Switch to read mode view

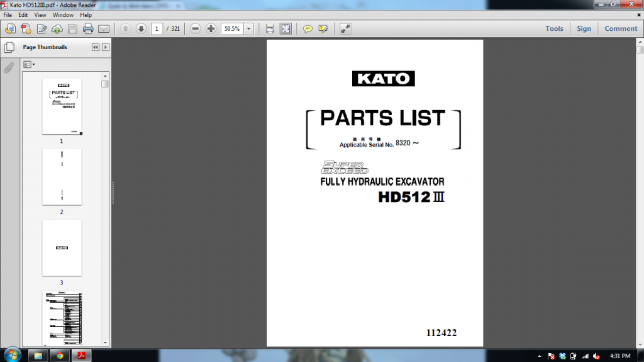click(x=345, y=28)
